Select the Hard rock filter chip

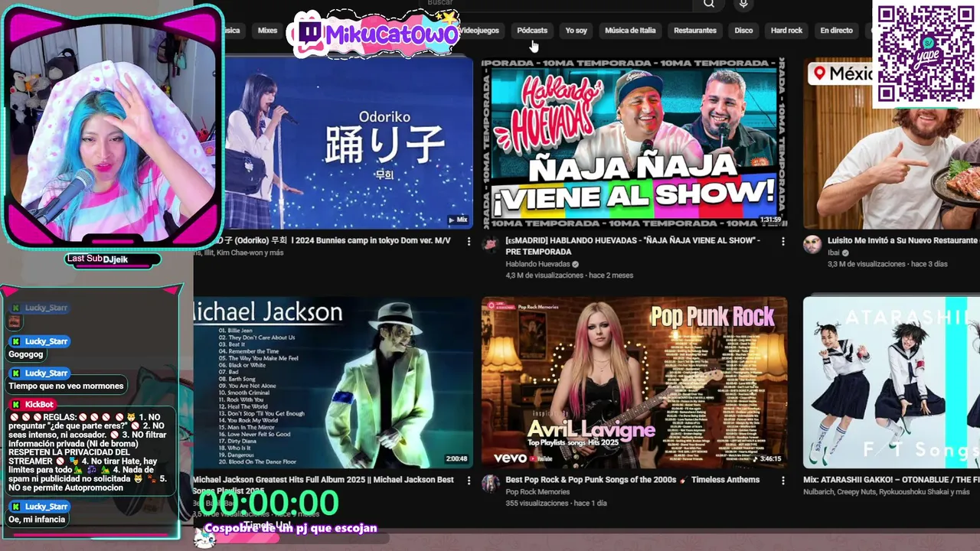[786, 31]
